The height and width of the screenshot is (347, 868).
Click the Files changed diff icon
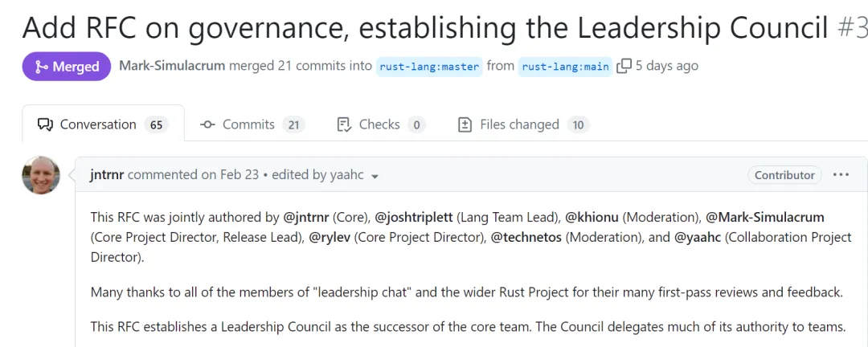(465, 125)
